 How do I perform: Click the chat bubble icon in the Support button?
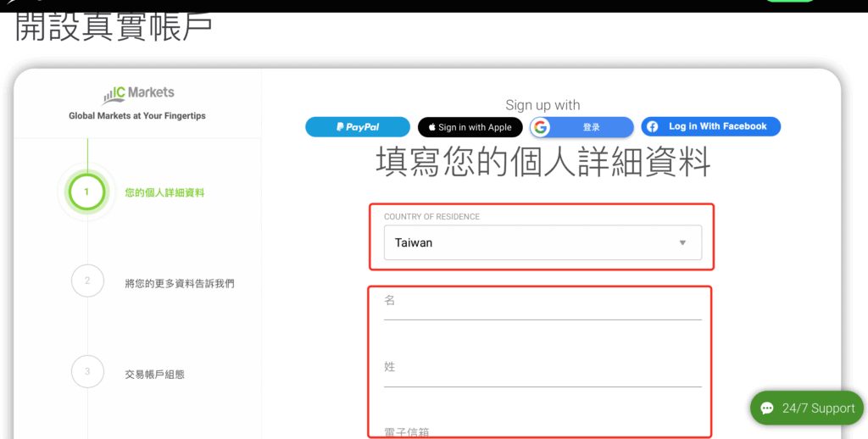click(x=767, y=408)
